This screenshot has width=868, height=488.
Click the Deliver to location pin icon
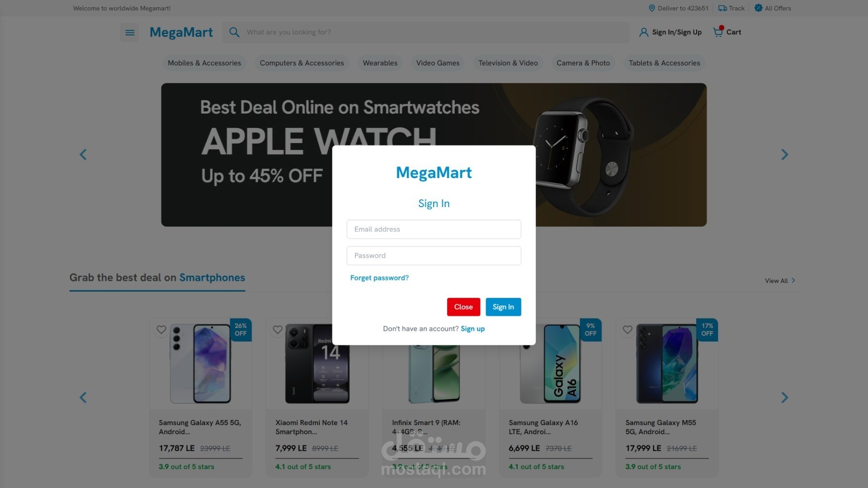pos(652,8)
